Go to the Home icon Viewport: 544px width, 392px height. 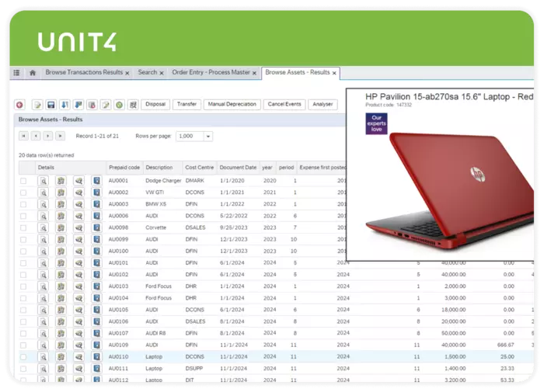pyautogui.click(x=33, y=73)
